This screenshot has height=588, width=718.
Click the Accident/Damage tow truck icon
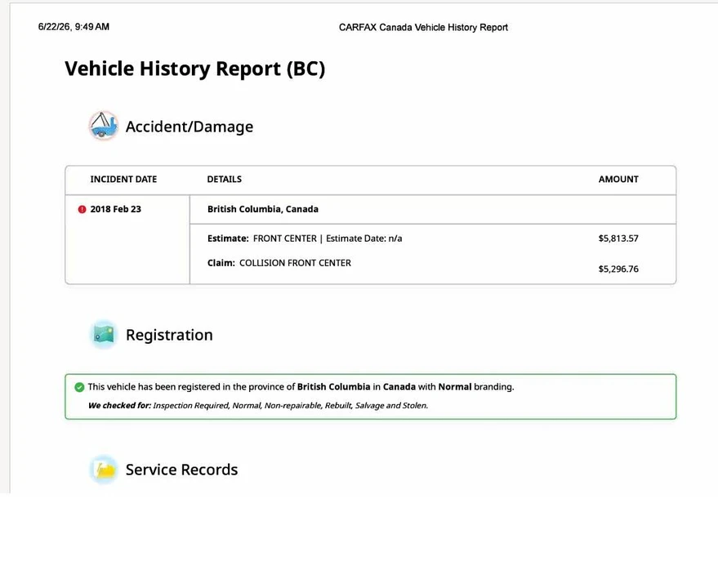click(x=103, y=126)
